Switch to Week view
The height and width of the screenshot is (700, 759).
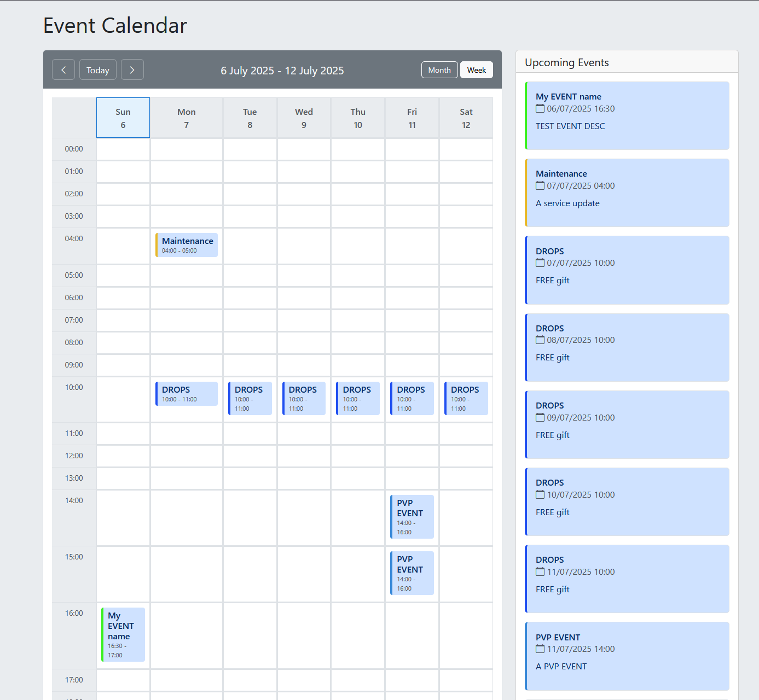[x=476, y=70]
